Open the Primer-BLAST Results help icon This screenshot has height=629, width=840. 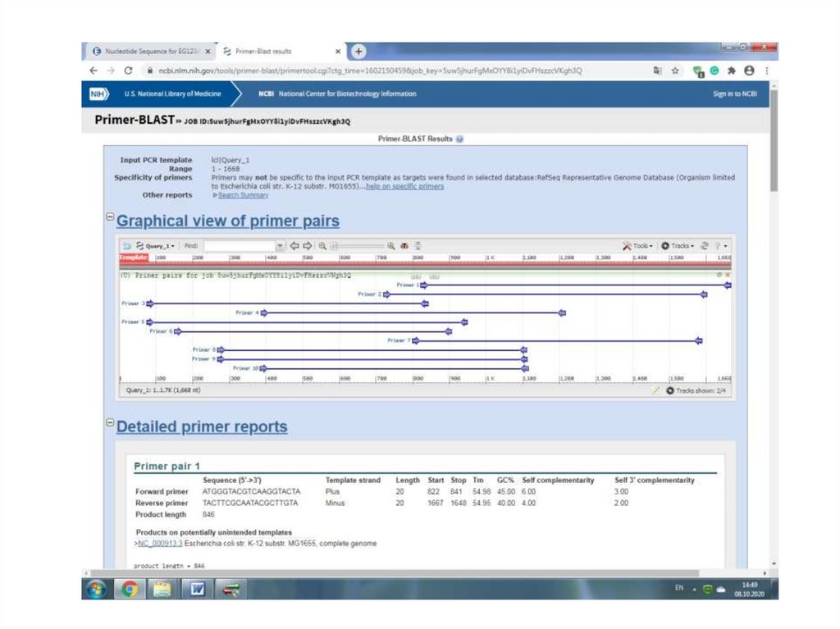click(x=459, y=139)
